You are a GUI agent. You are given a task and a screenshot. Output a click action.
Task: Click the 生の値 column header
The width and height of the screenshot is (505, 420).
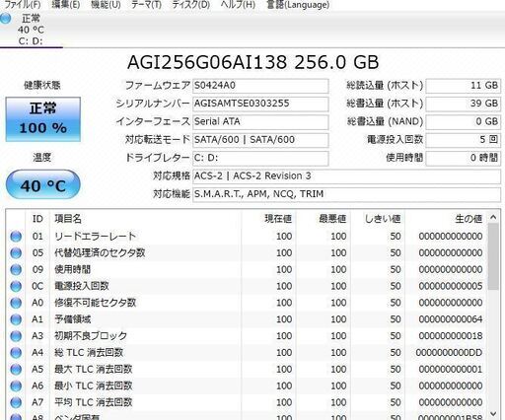click(x=446, y=219)
